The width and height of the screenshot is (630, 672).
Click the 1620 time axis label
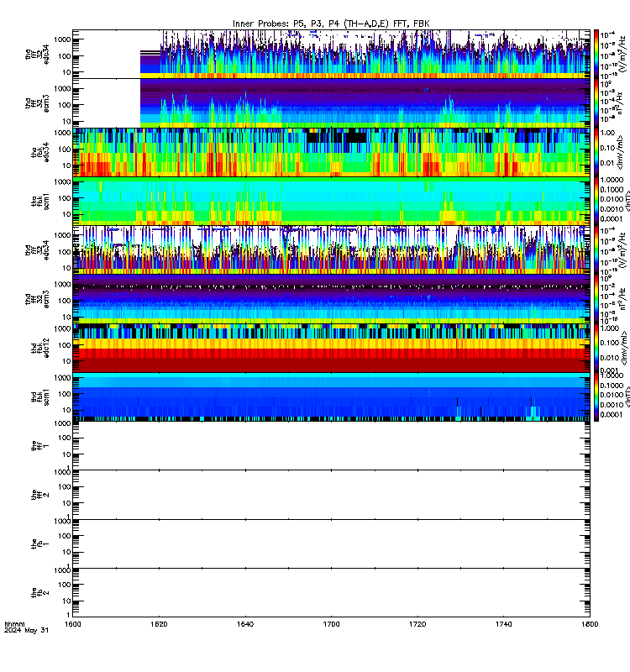pyautogui.click(x=159, y=624)
